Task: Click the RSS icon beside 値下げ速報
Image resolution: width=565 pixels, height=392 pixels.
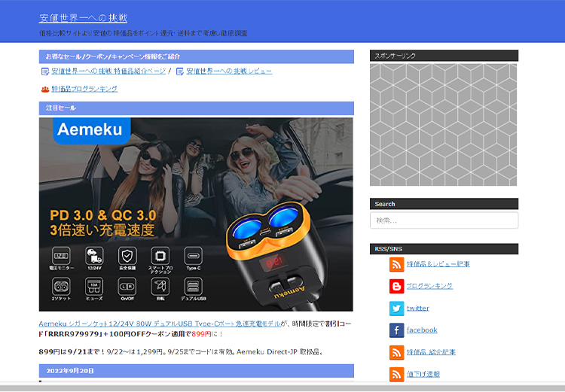Action: [x=396, y=374]
